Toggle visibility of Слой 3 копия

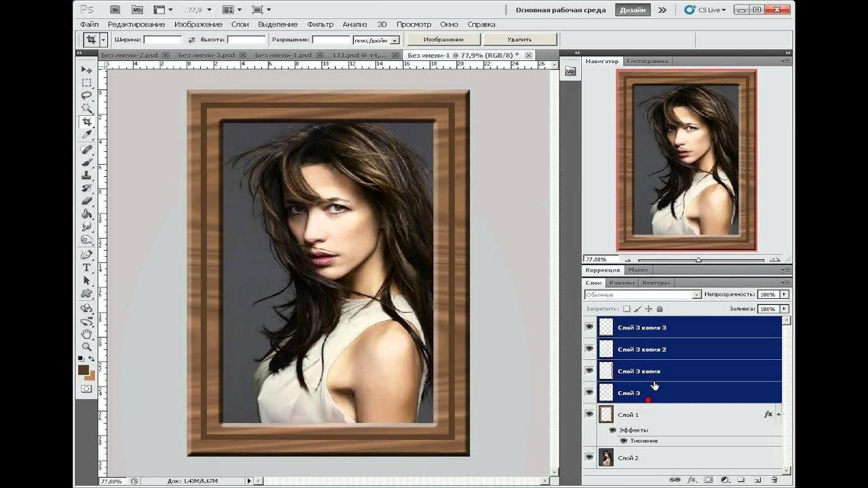[589, 371]
